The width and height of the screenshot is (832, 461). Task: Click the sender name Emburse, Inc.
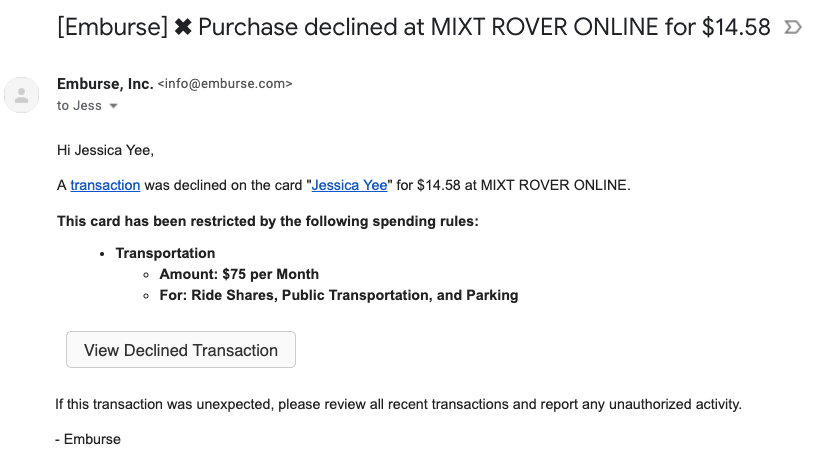tap(105, 84)
